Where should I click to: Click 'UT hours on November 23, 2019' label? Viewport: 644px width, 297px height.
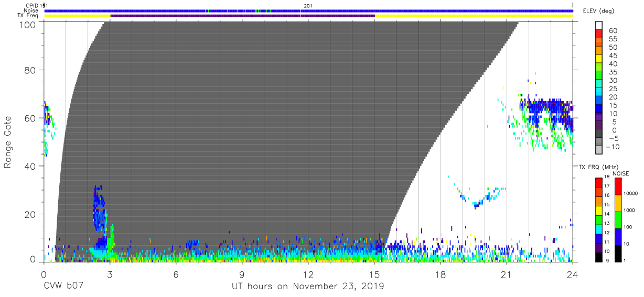click(x=308, y=287)
